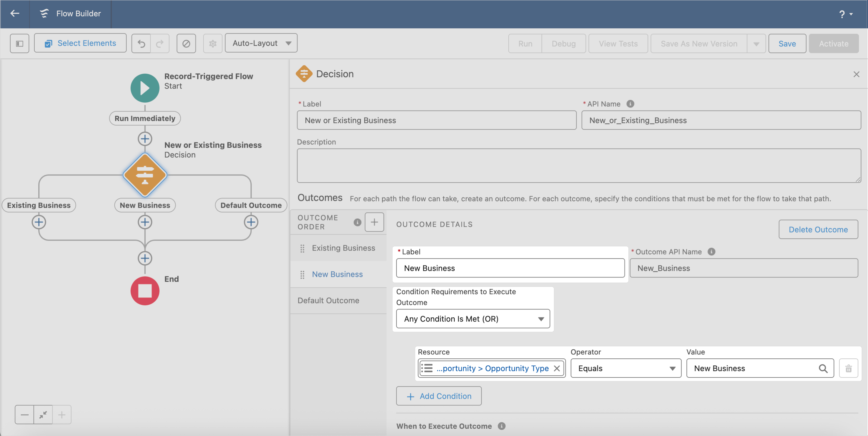Select Default Outcome in outcome list
868x436 pixels.
[x=328, y=301]
